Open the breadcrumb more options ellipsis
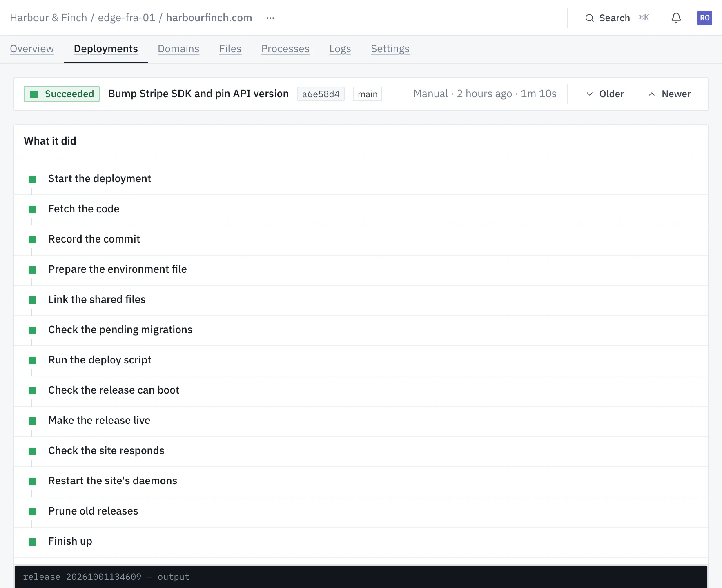Viewport: 722px width, 588px height. (270, 18)
